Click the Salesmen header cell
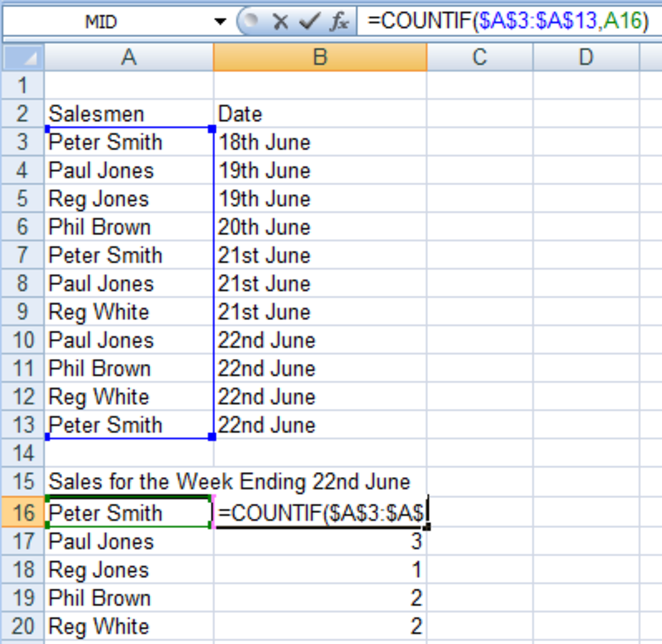 [129, 114]
